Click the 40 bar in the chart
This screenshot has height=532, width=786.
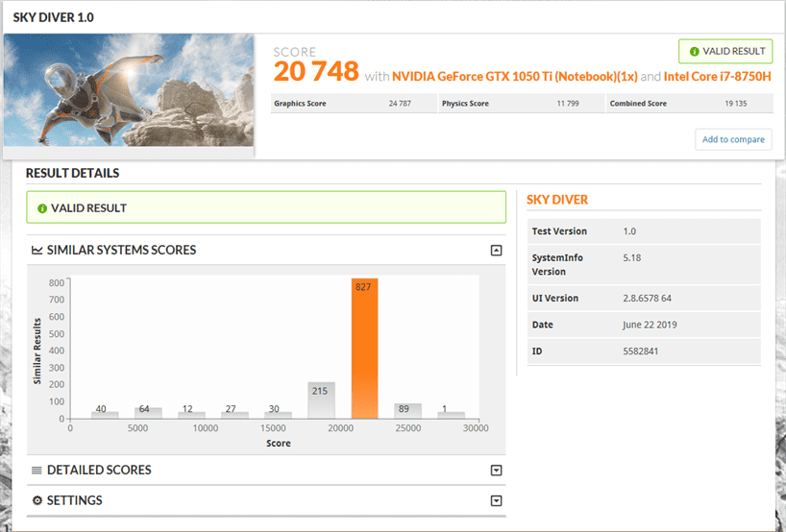pos(105,415)
